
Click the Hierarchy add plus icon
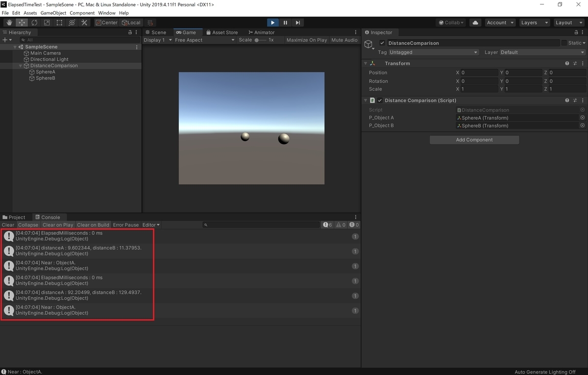[x=5, y=40]
